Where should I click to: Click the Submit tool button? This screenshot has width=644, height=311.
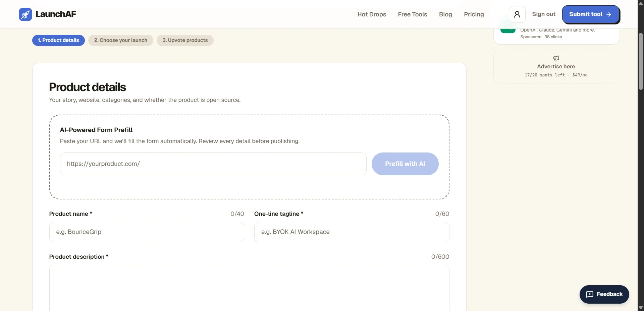[x=591, y=14]
